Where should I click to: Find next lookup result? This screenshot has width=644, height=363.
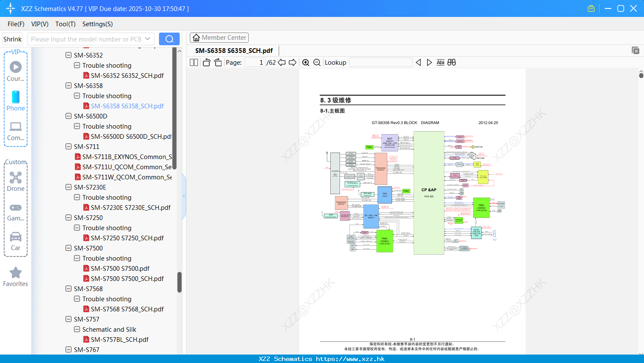coord(429,63)
